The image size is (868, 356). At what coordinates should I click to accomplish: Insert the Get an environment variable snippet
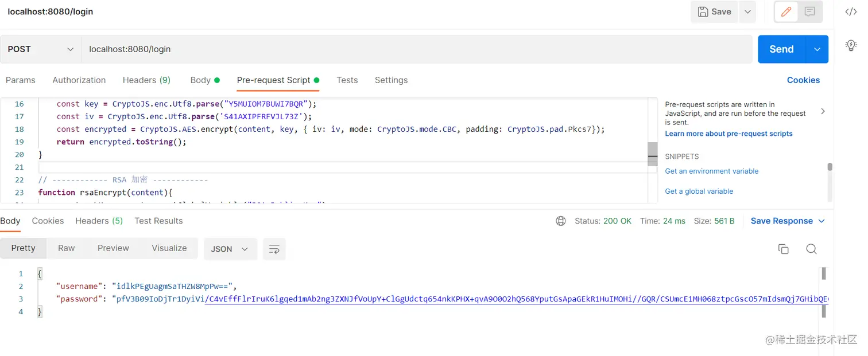point(711,171)
